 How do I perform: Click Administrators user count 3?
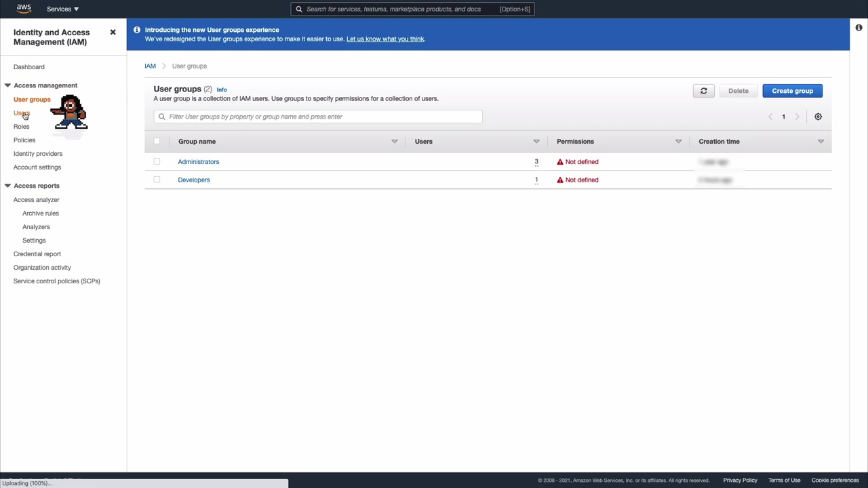536,162
